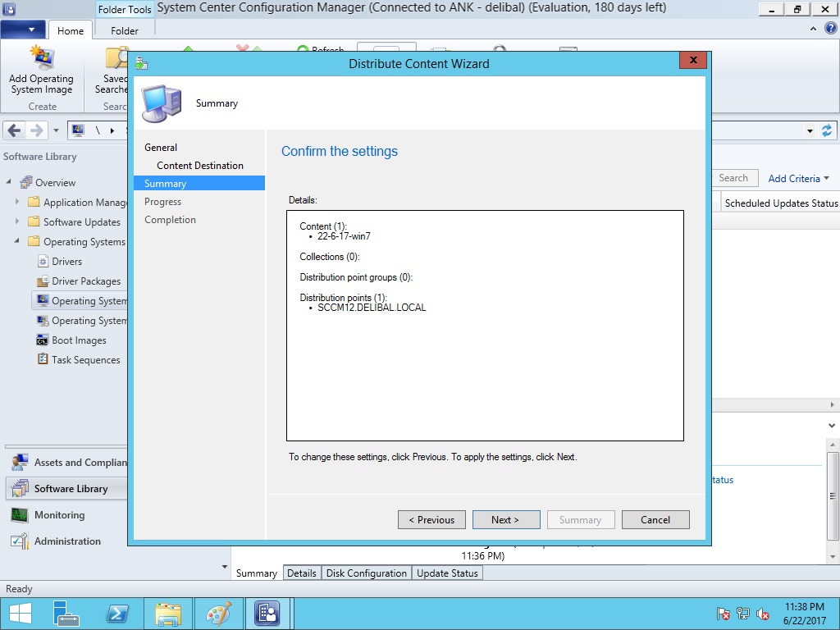
Task: Launch PowerShell from the taskbar
Action: point(117,614)
